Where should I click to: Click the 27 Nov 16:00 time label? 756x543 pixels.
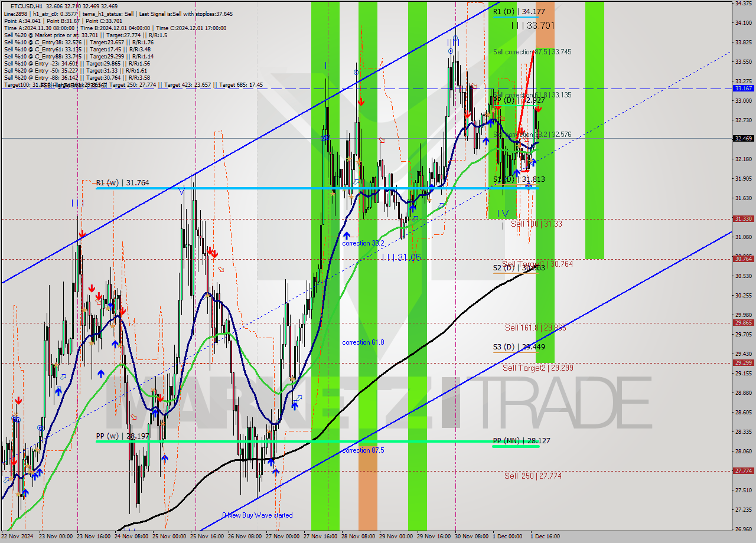coord(321,537)
